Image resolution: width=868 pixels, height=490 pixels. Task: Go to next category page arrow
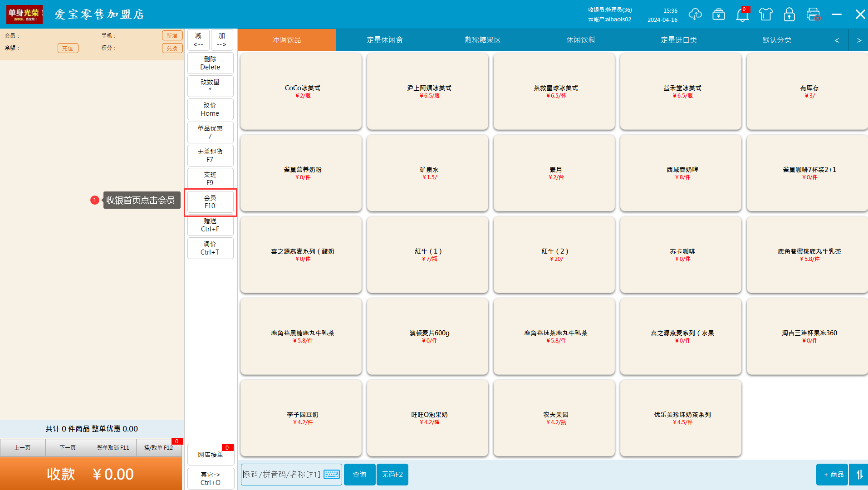pyautogui.click(x=858, y=40)
